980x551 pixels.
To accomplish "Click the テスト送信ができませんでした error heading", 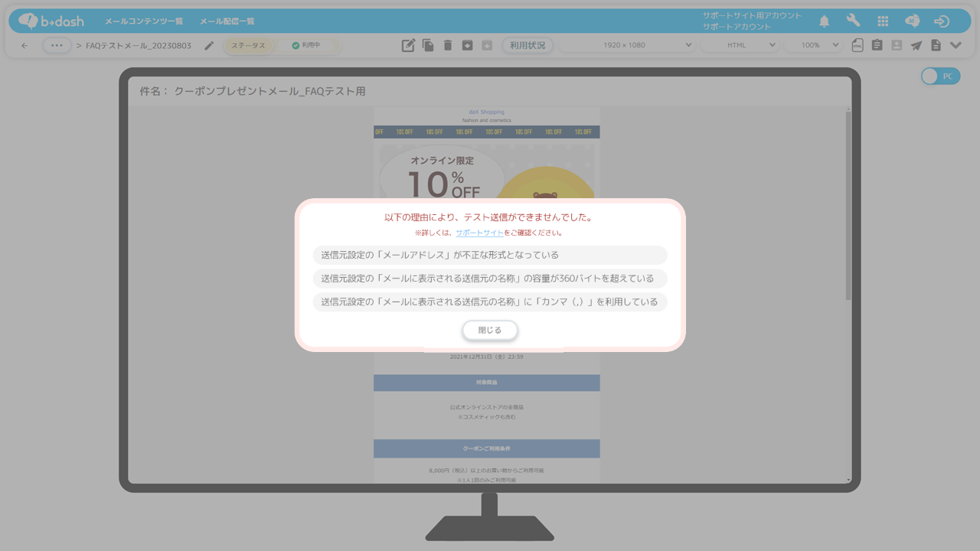I will tap(489, 217).
